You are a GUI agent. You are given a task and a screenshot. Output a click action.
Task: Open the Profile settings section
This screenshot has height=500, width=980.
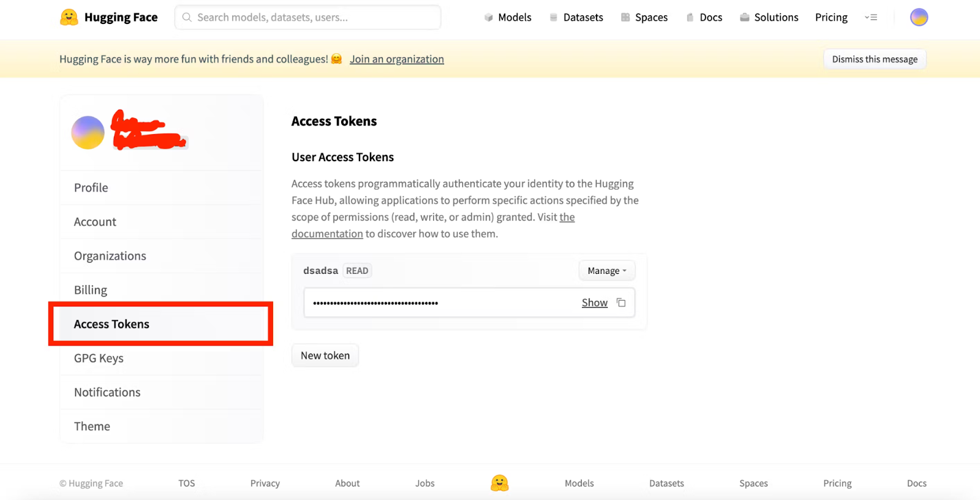91,187
